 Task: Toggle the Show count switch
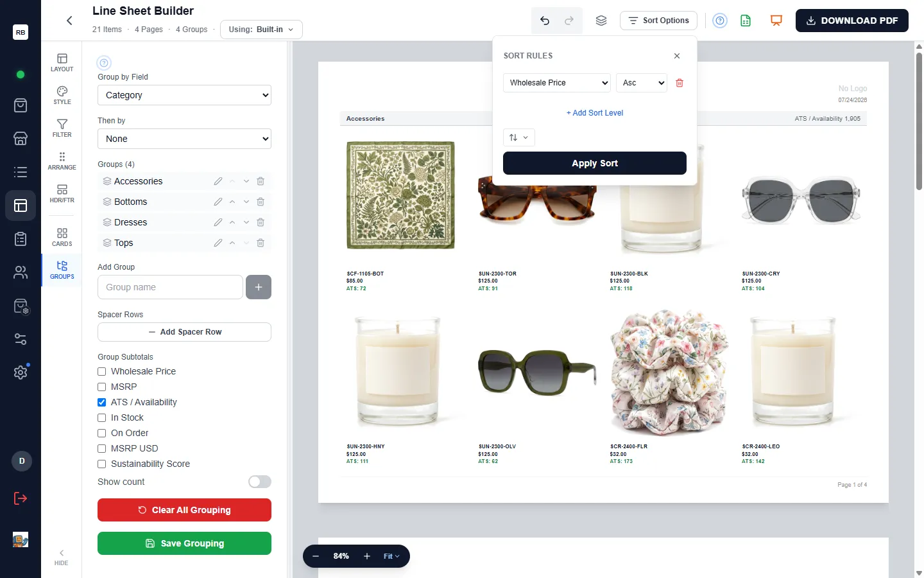[x=260, y=482]
